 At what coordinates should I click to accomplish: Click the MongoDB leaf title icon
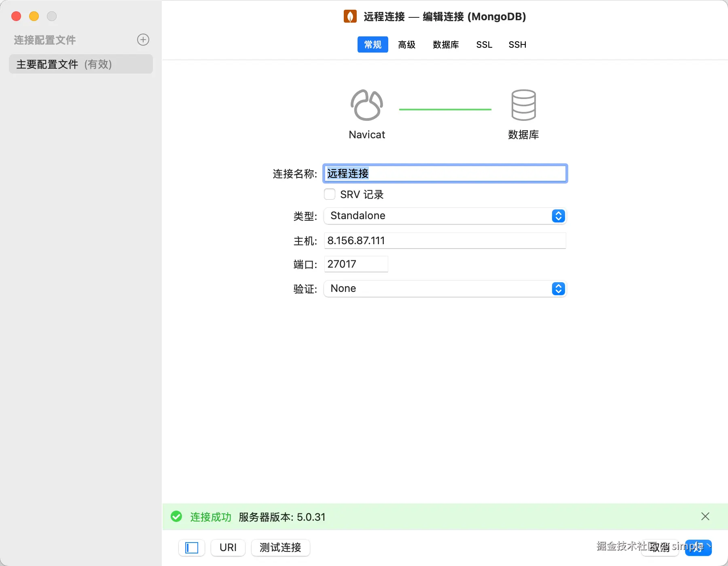pos(350,17)
